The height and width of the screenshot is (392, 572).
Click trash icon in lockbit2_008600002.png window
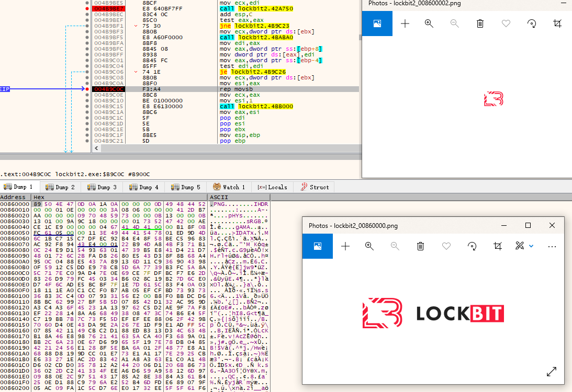[x=480, y=24]
